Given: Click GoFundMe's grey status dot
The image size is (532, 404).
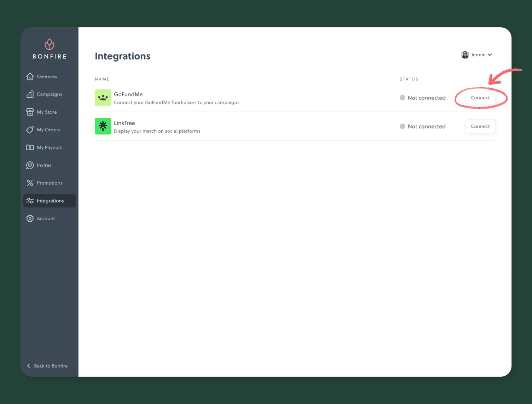Looking at the screenshot, I should pos(402,98).
